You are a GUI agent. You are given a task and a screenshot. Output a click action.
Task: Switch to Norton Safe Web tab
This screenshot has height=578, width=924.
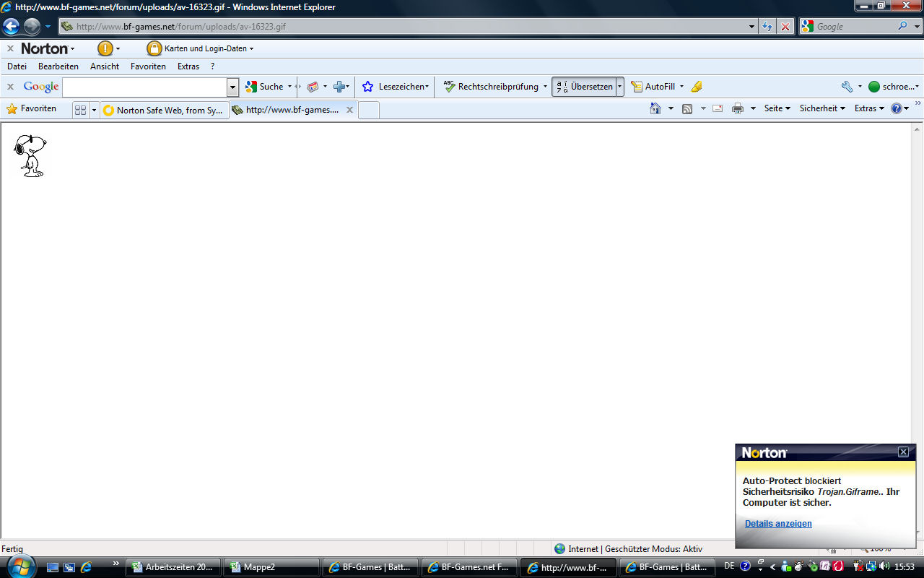(164, 111)
